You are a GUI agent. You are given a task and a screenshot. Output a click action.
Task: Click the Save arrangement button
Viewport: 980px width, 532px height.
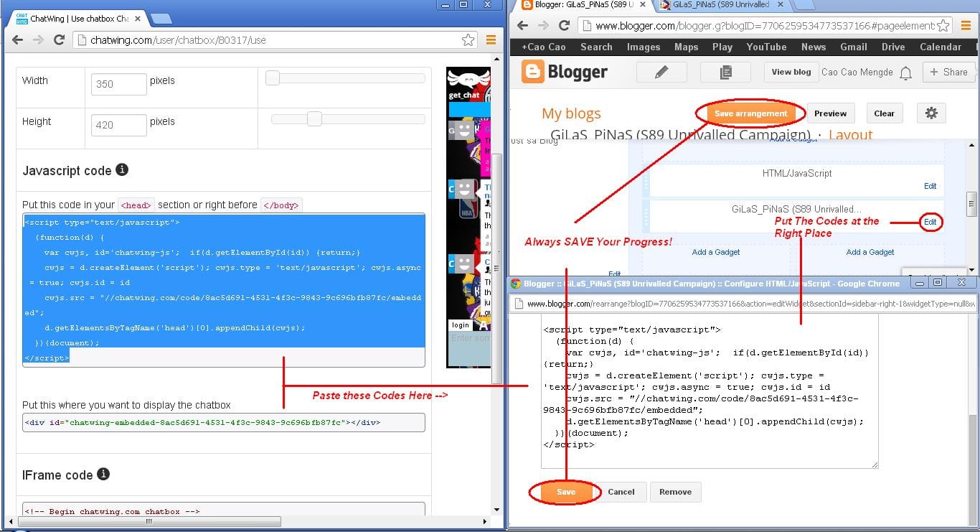coord(750,113)
